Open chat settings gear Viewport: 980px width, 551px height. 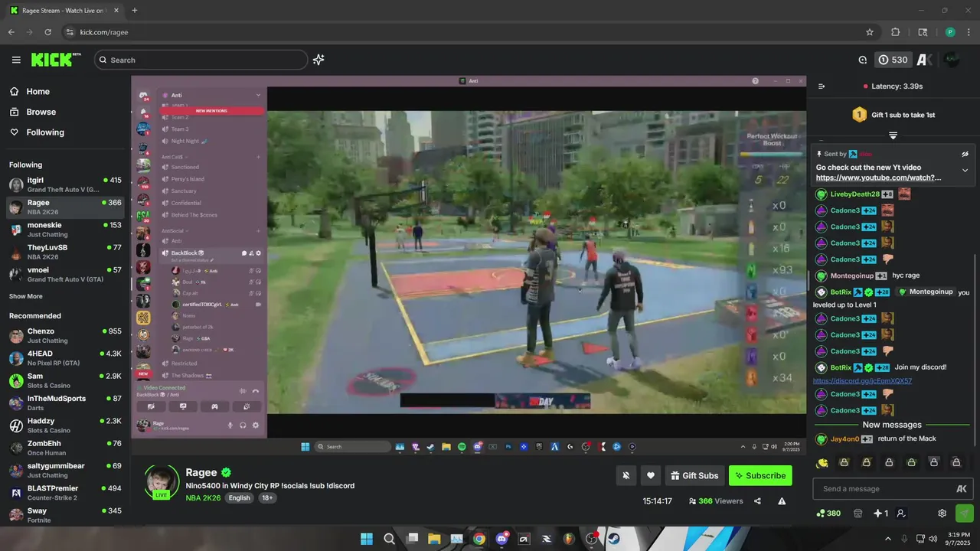942,514
